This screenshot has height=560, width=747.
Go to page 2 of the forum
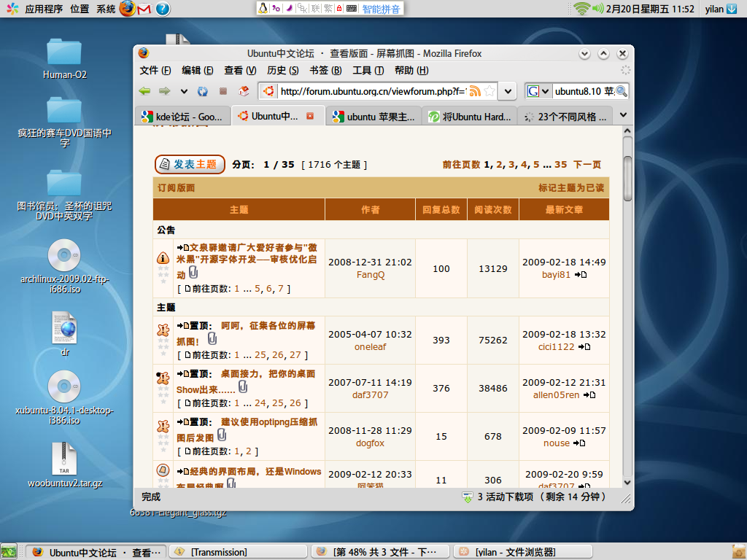pos(499,164)
